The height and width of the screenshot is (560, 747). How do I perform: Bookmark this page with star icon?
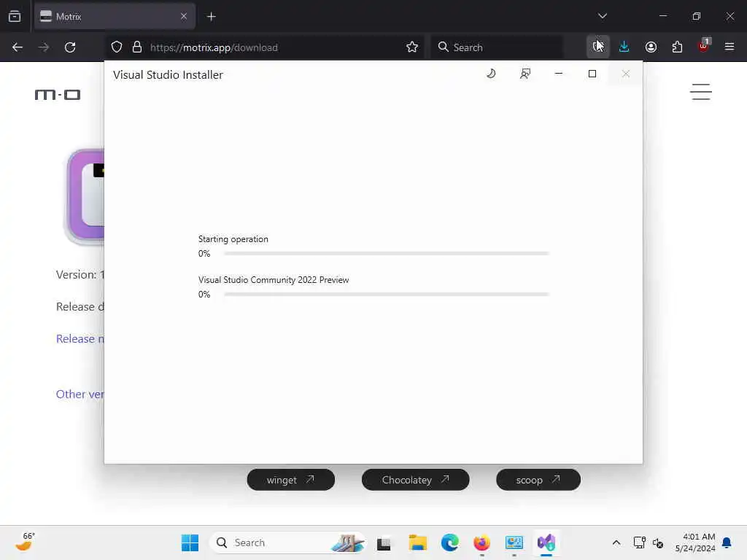[412, 47]
